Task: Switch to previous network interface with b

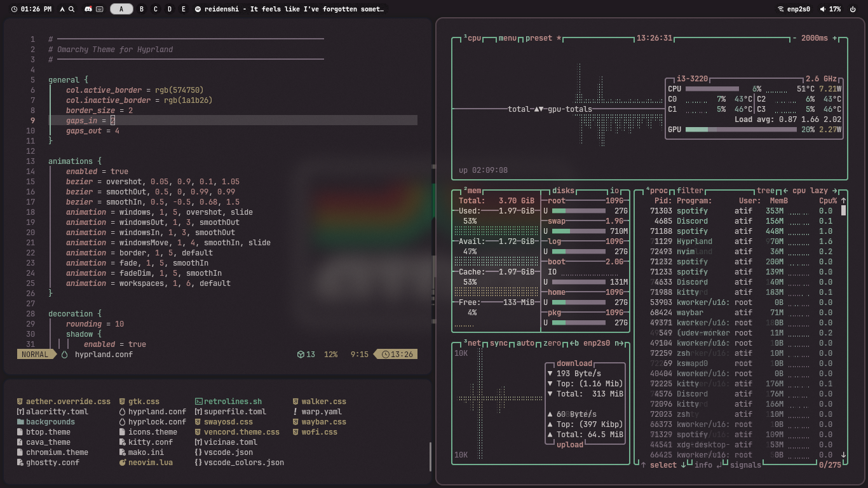Action: pos(574,343)
